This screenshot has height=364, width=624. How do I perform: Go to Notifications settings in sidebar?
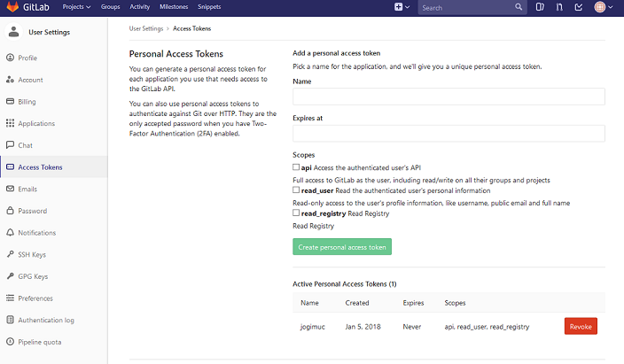[36, 233]
